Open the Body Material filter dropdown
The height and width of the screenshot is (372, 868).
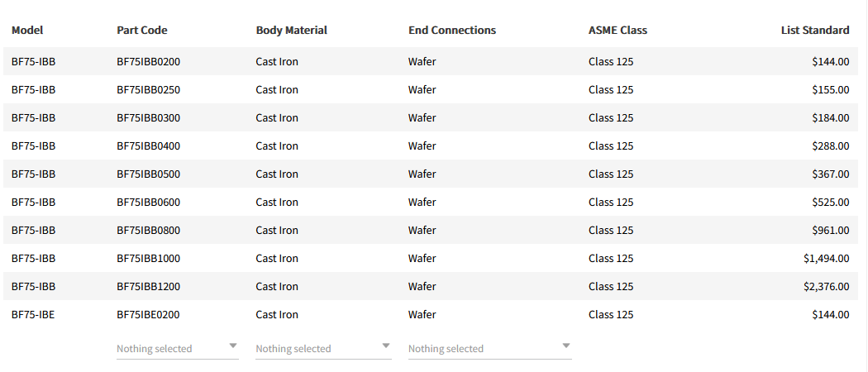point(323,348)
